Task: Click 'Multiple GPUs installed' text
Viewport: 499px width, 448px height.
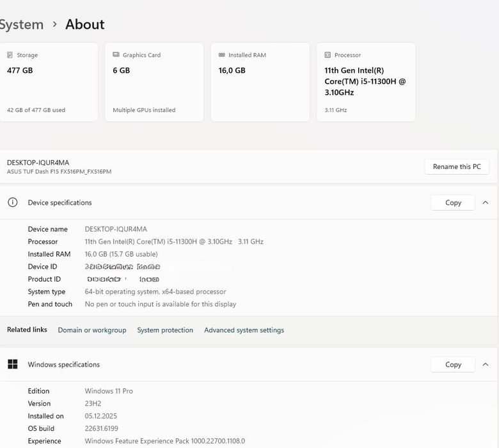Action: coord(144,110)
